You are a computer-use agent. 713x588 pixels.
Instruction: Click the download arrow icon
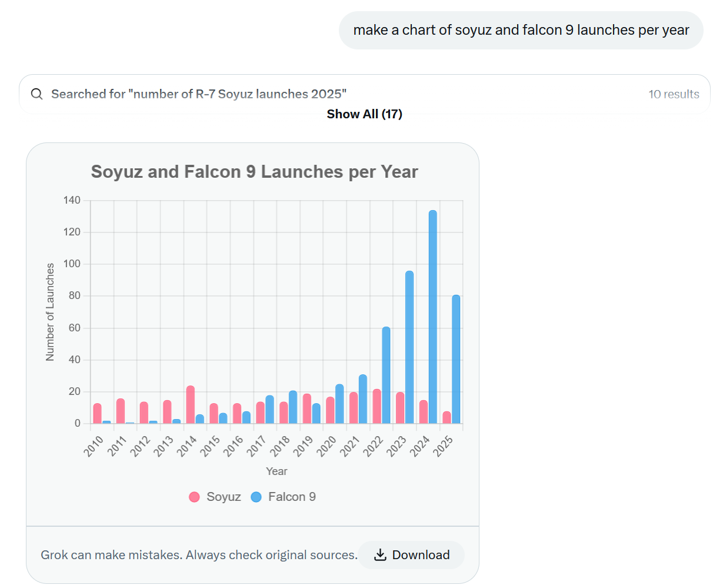point(381,555)
